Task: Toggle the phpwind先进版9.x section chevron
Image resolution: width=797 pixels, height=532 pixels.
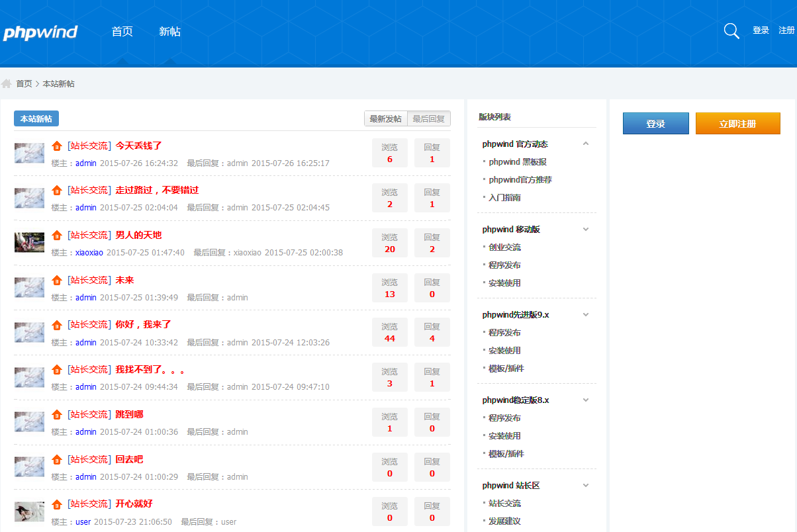Action: pyautogui.click(x=585, y=314)
